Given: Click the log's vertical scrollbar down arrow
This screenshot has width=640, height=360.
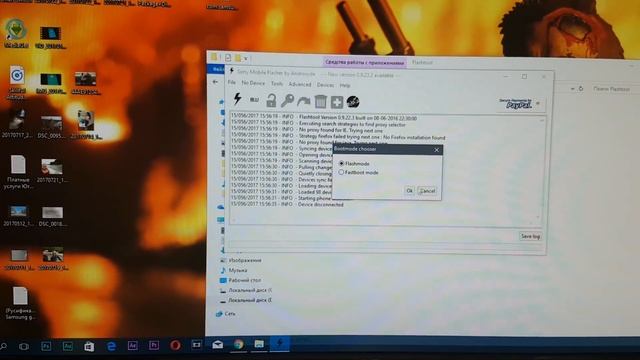Looking at the screenshot, I should point(538,217).
